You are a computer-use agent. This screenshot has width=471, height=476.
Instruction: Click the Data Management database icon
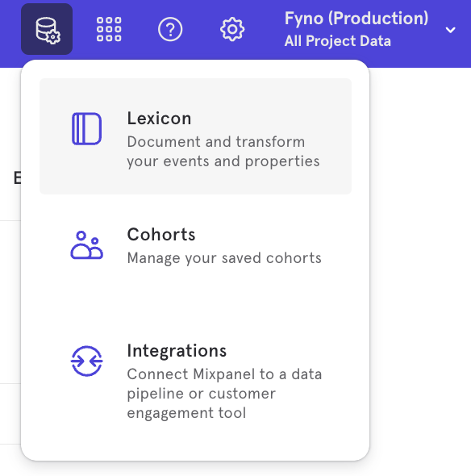(47, 29)
